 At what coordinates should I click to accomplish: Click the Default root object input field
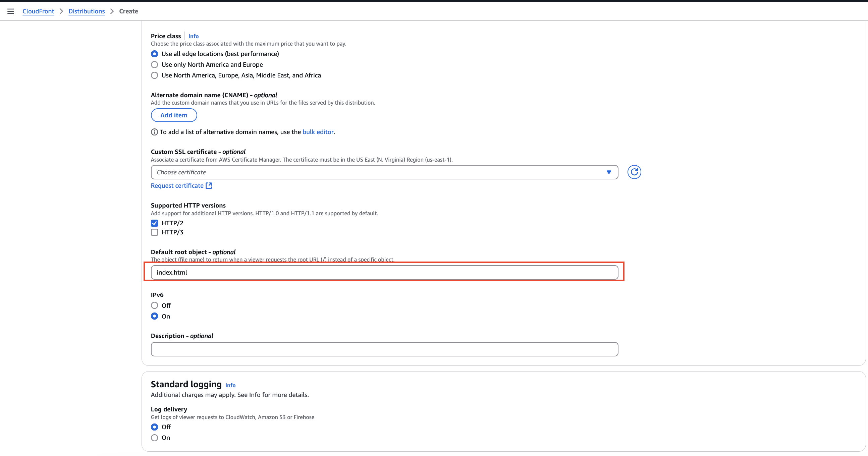coord(384,273)
